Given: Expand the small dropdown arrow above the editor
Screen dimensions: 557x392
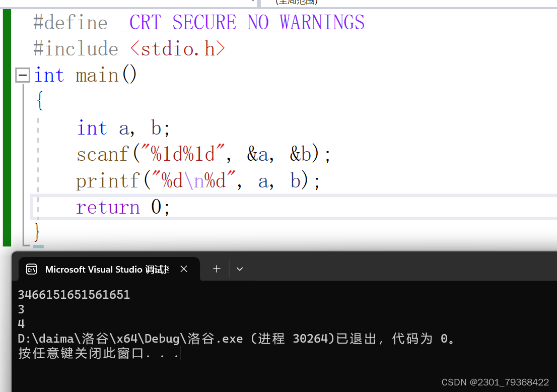Looking at the screenshot, I should coord(253,3).
